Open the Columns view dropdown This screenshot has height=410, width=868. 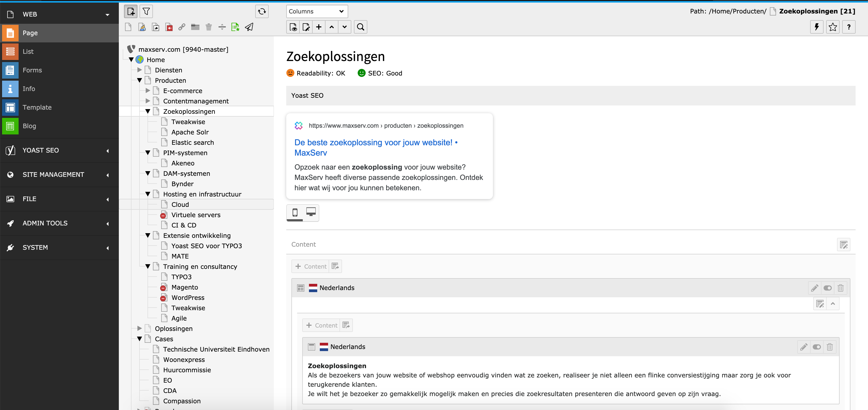pyautogui.click(x=316, y=11)
